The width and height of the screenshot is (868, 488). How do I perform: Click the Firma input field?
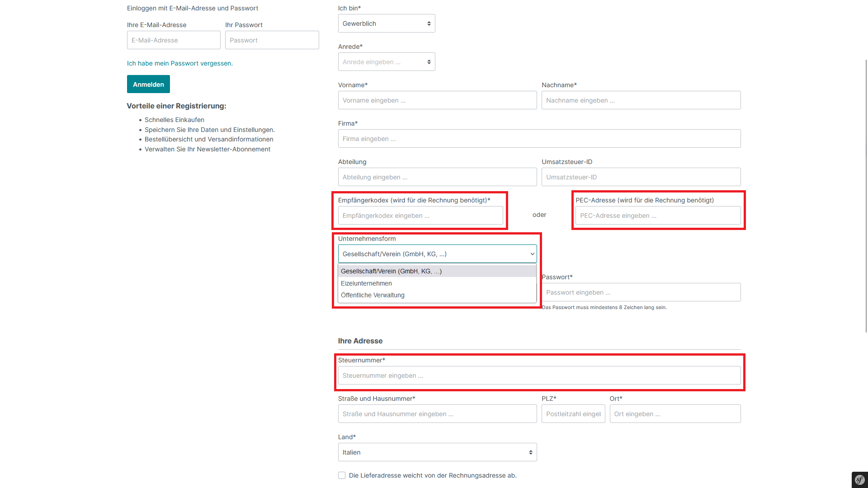[x=539, y=139]
